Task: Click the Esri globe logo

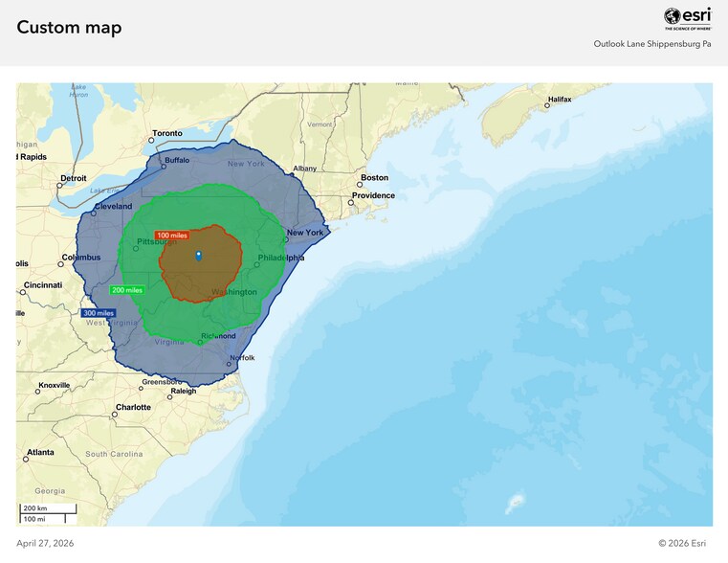Action: tap(673, 15)
